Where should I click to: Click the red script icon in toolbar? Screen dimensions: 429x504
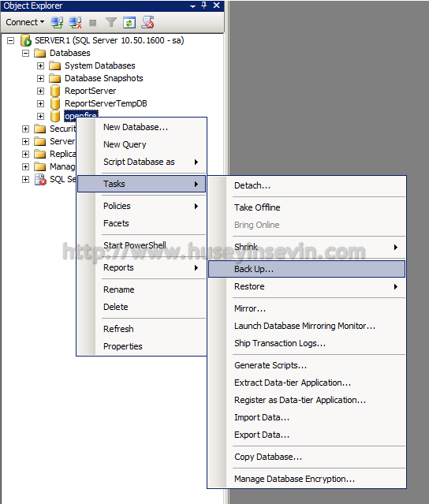(147, 23)
